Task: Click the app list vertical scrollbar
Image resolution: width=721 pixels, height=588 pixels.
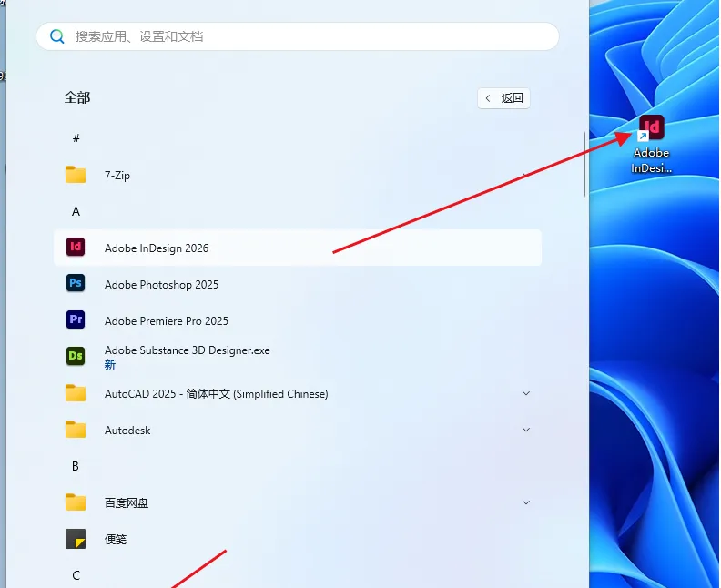Action: (x=584, y=164)
